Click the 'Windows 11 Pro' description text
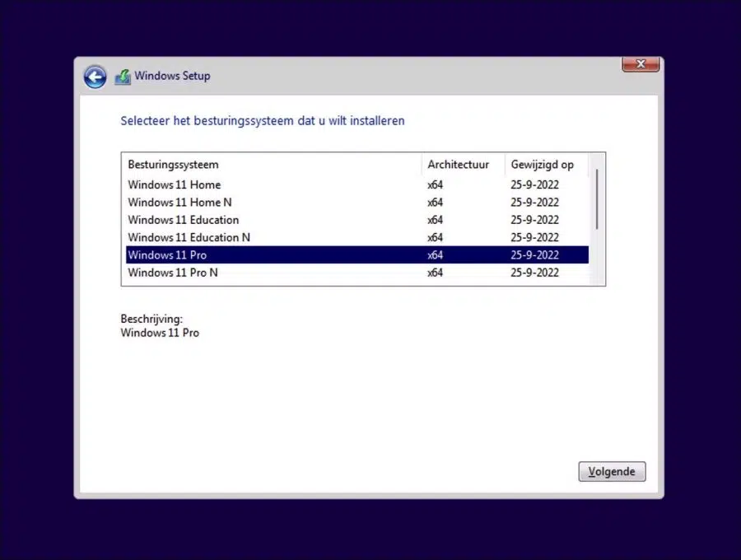The height and width of the screenshot is (560, 741). 160,333
